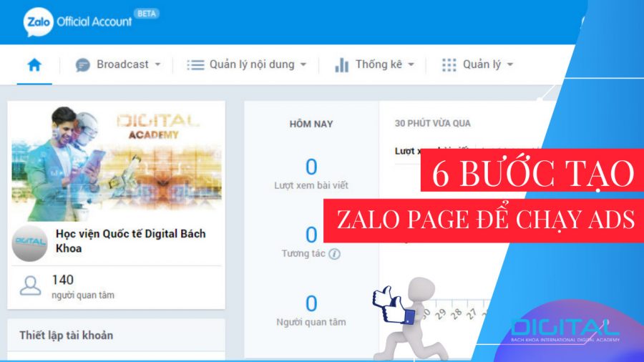
Task: Click the 30 PHÚT VỪA QUA heading
Action: [432, 124]
